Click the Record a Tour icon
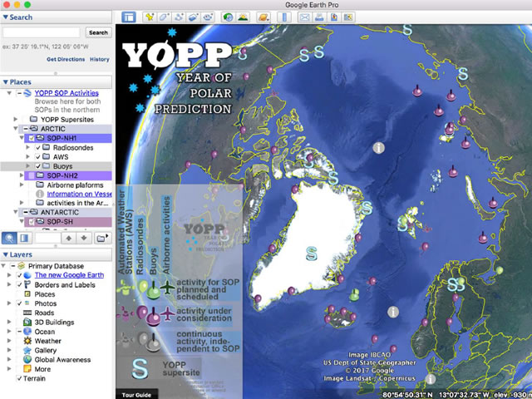Screen dimensions: 532x399 [x=208, y=17]
